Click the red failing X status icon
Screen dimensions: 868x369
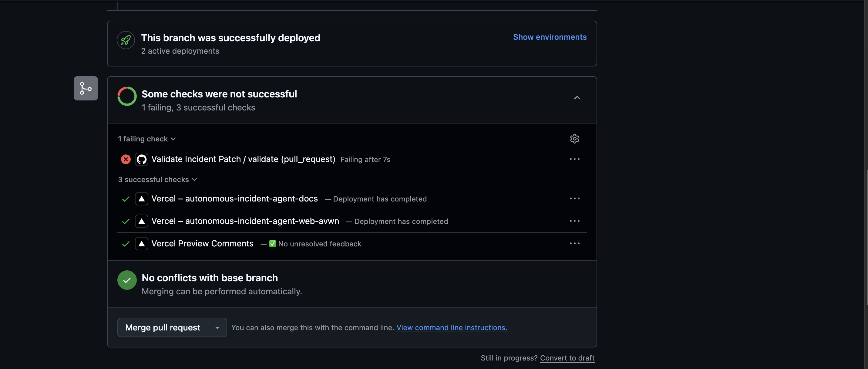pos(126,159)
